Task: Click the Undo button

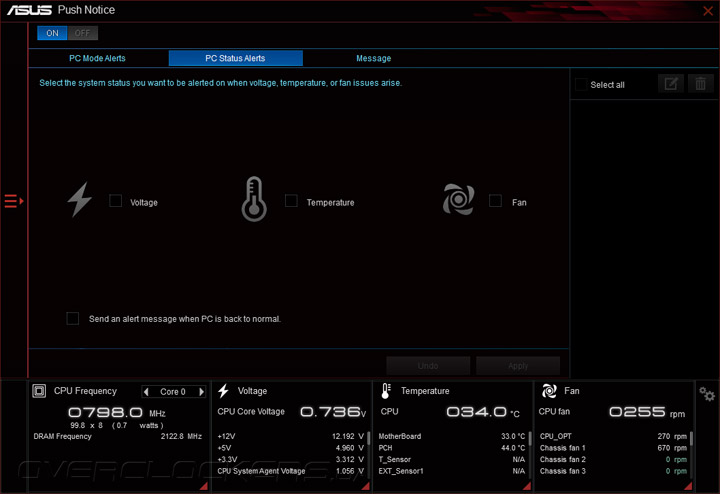Action: pos(428,366)
